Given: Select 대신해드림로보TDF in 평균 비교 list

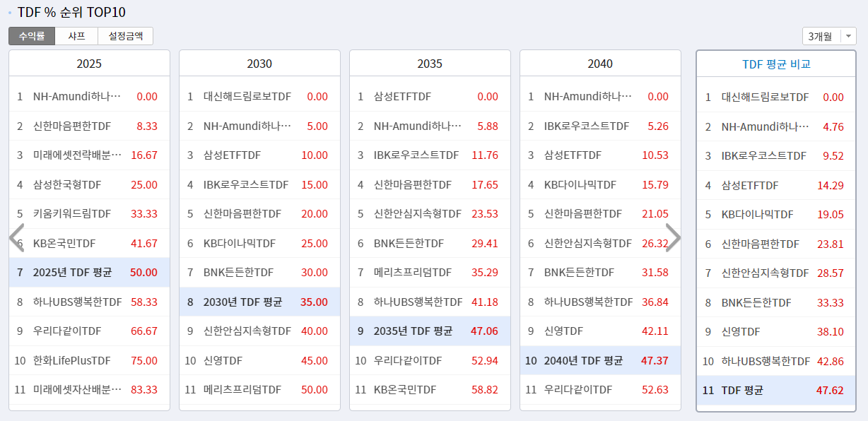Looking at the screenshot, I should click(x=776, y=97).
